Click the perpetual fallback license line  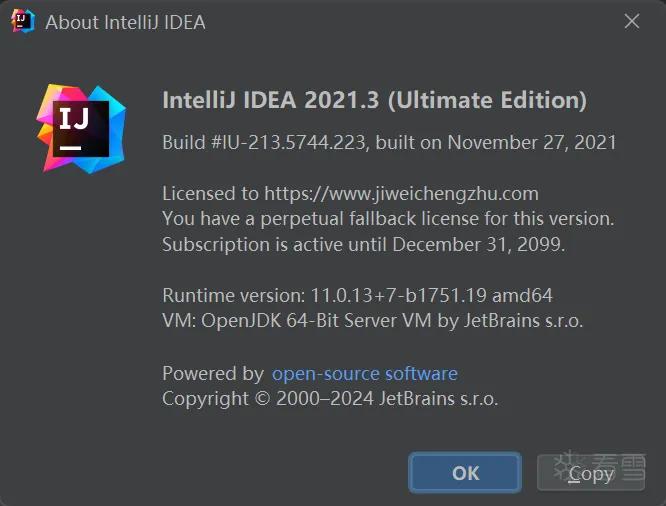(388, 219)
